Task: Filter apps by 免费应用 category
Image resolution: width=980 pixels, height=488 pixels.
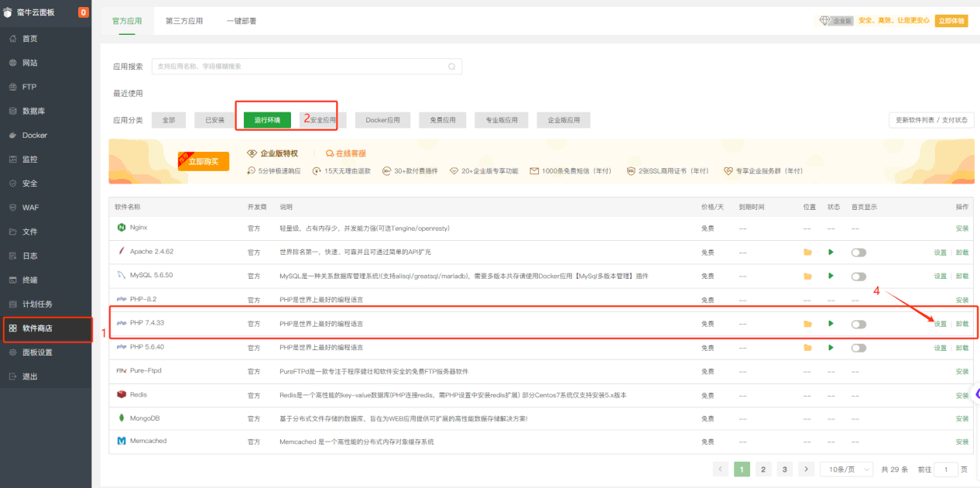Action: 443,120
